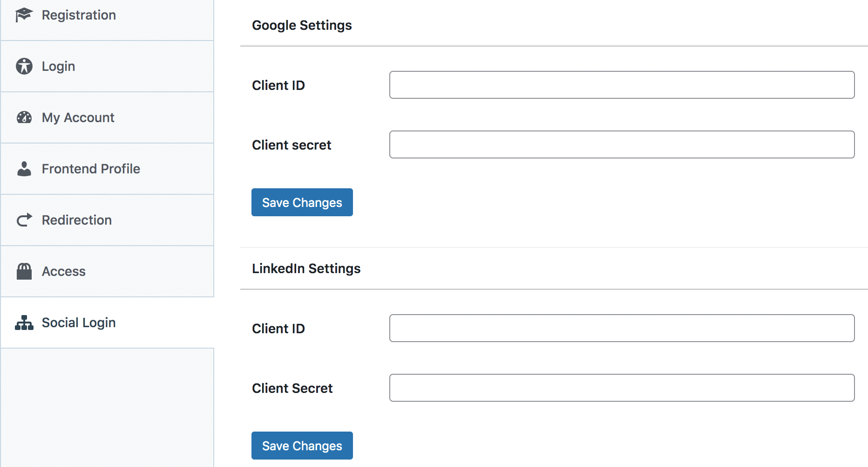This screenshot has width=868, height=467.
Task: Save Changes for Google Settings
Action: click(x=302, y=202)
